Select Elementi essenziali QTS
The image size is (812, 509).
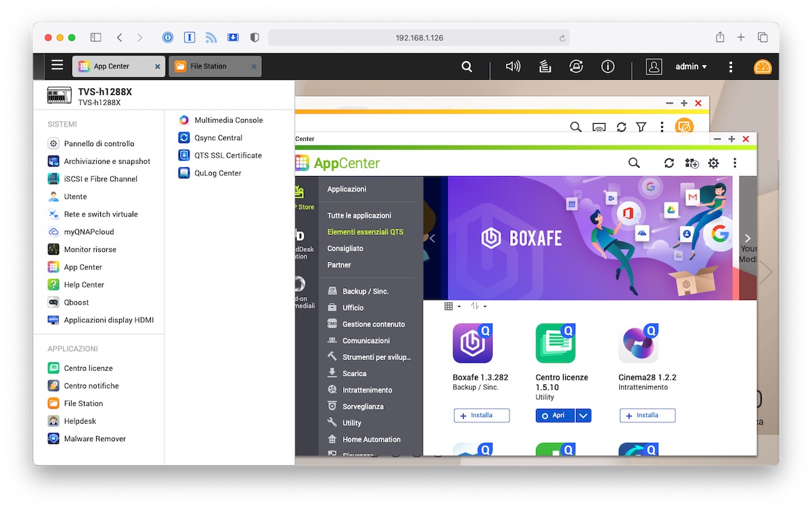[365, 231]
